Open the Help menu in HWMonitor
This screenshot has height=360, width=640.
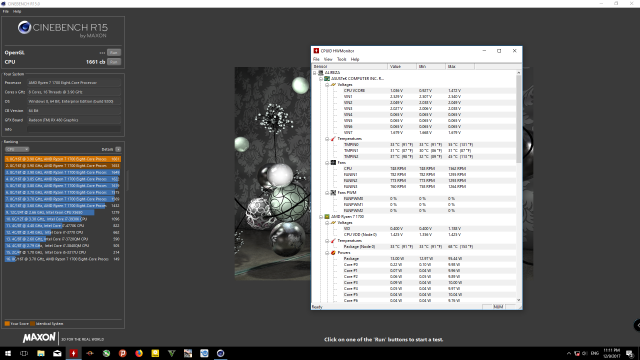point(355,59)
